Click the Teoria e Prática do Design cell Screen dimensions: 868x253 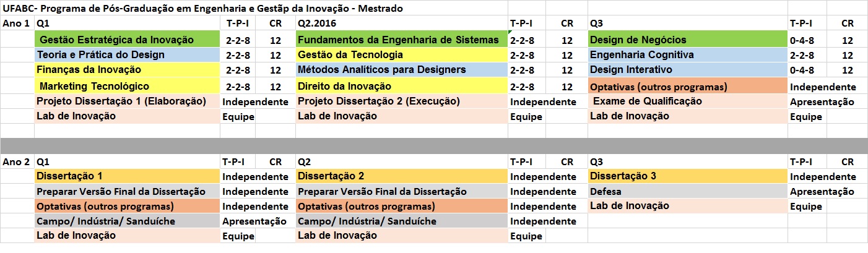point(128,55)
